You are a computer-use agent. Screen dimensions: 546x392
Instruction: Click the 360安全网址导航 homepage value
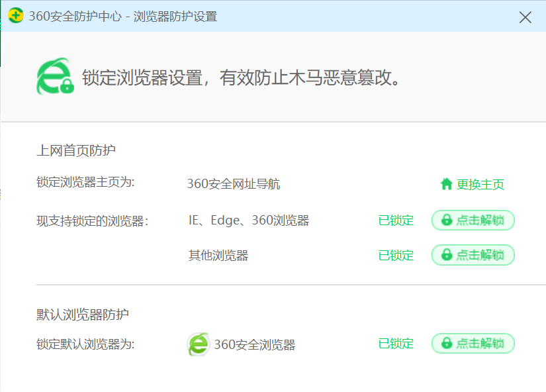234,184
